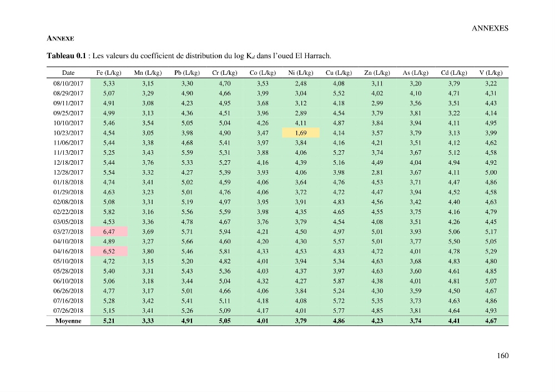Select the Cu mean "4,86" in Moyenne row

click(339, 321)
